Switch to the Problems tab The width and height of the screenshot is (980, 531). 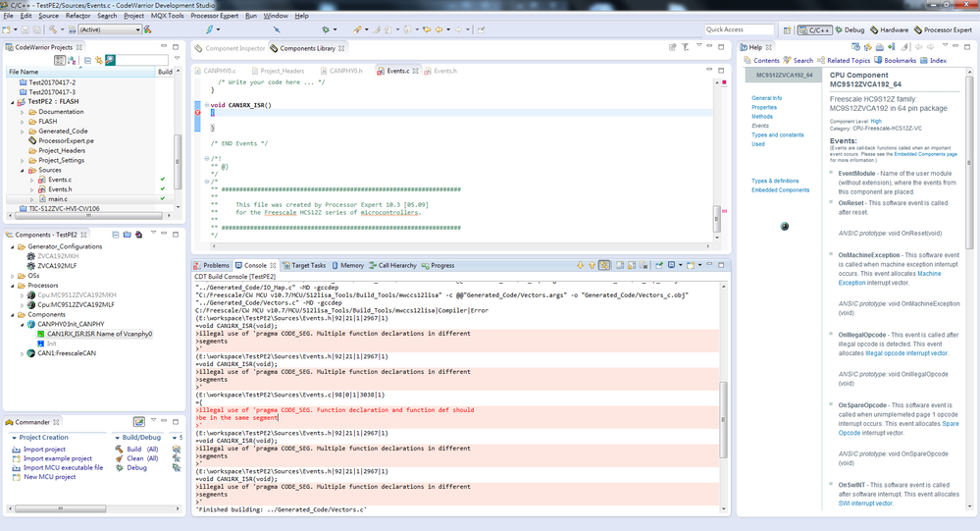click(211, 265)
